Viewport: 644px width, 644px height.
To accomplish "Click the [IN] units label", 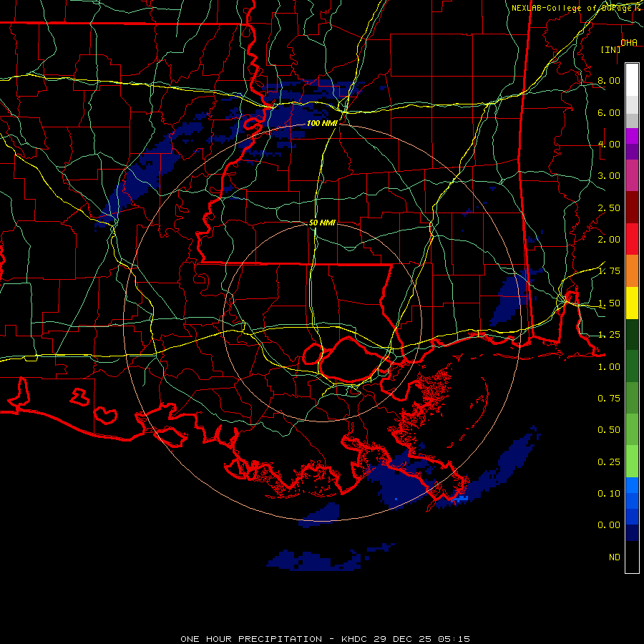I will [x=610, y=49].
